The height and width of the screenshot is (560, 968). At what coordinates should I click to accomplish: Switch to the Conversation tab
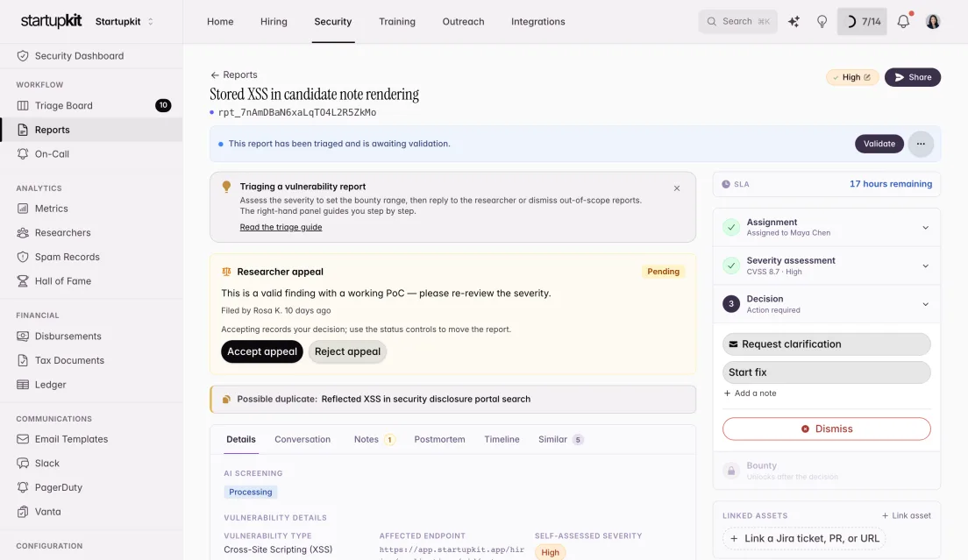coord(302,439)
